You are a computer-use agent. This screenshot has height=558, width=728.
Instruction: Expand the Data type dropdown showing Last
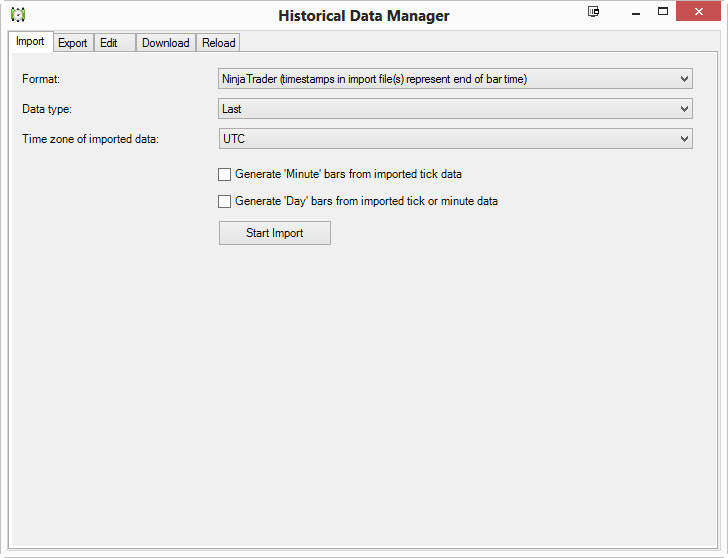[x=455, y=109]
